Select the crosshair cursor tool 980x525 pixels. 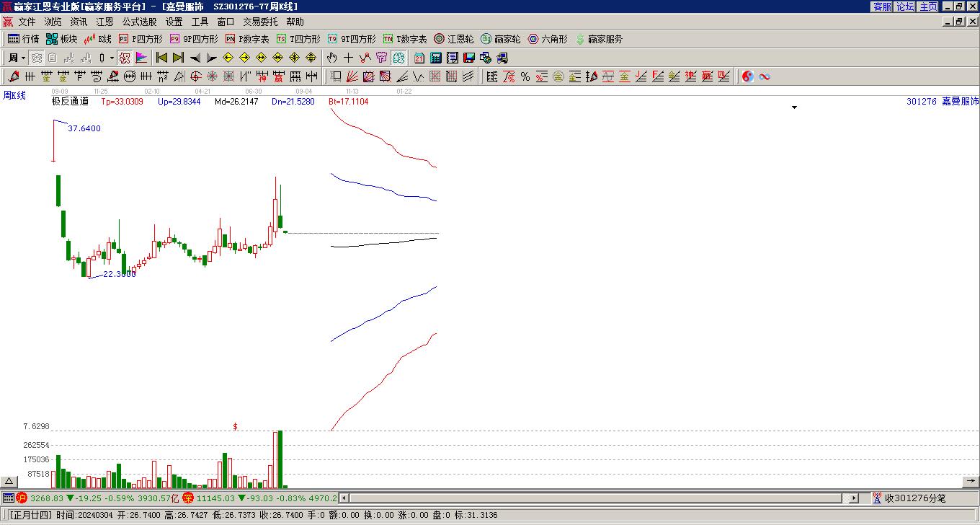pyautogui.click(x=348, y=58)
